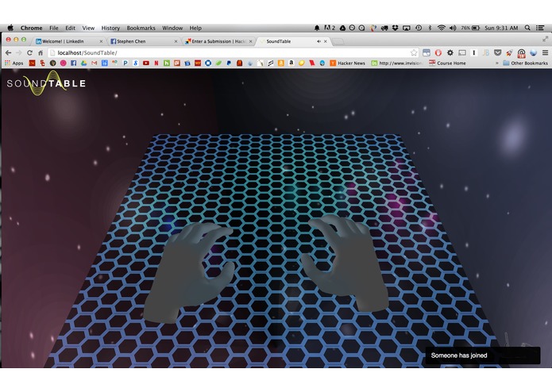Open the Facebook bookmark icon
The height and width of the screenshot is (392, 552).
(73, 63)
